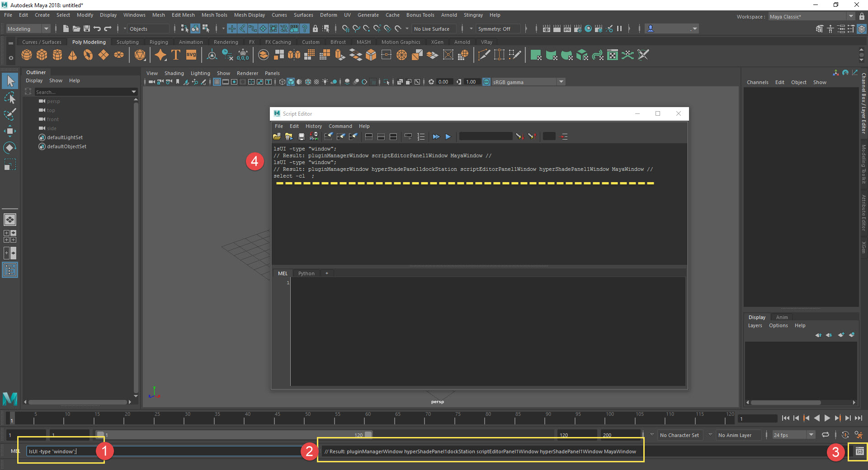868x470 pixels.
Task: Create a polygon torus from the shelf
Action: 88,55
